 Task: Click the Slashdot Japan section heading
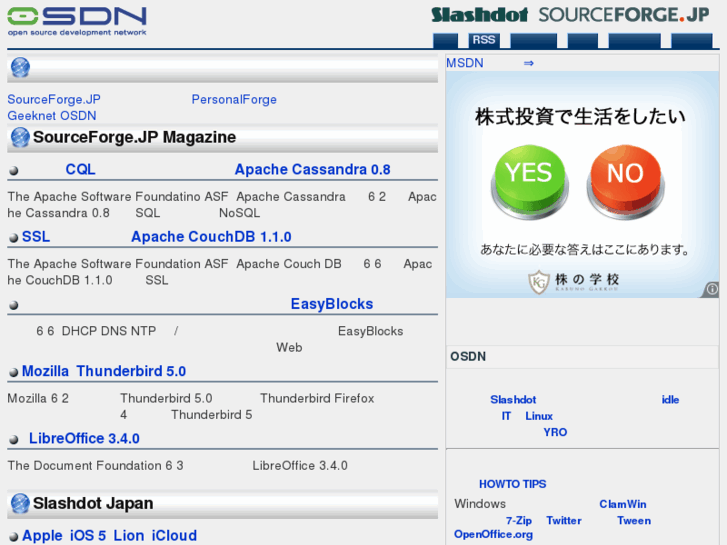tap(93, 503)
